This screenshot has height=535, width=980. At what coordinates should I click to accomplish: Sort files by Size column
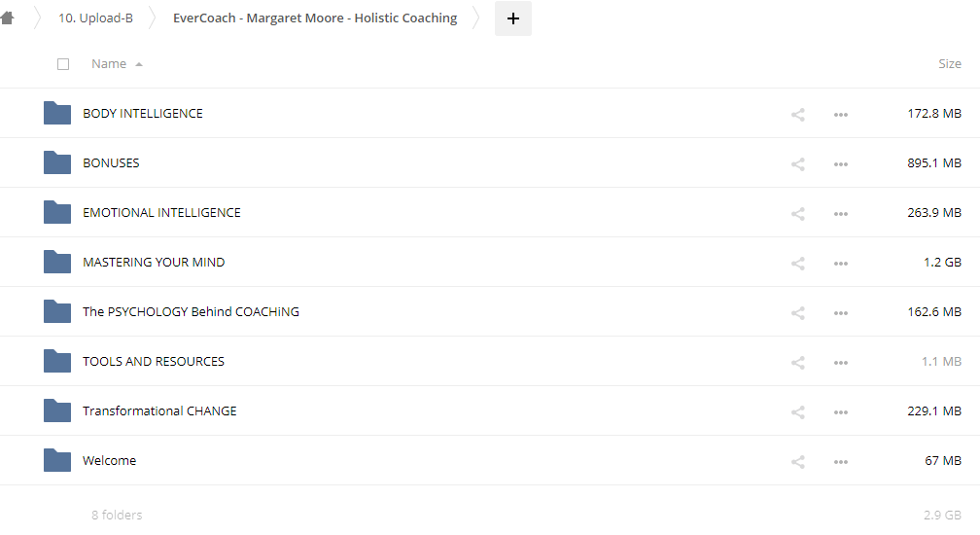click(x=949, y=64)
